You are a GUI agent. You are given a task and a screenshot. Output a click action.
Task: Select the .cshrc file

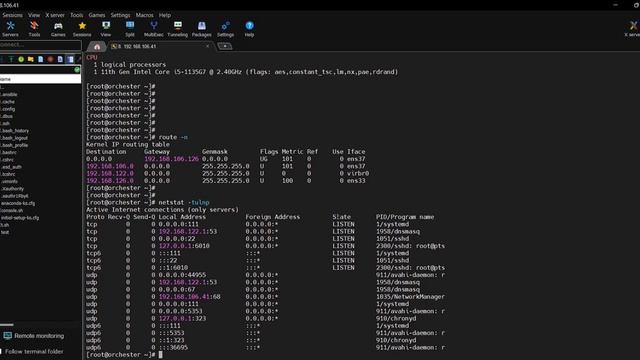[x=7, y=160]
